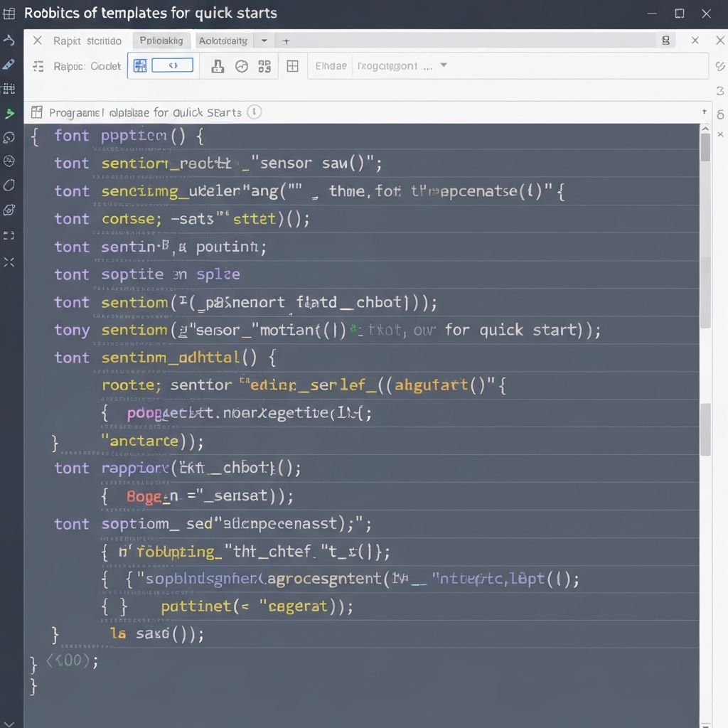This screenshot has height=728, width=728.
Task: Expand the Frogcigmont dropdown in the toolbar
Action: pyautogui.click(x=444, y=65)
